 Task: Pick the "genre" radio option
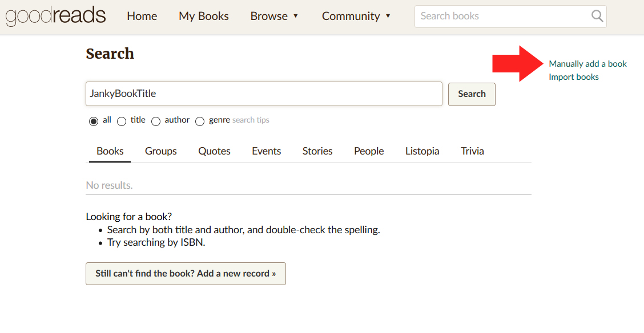200,121
